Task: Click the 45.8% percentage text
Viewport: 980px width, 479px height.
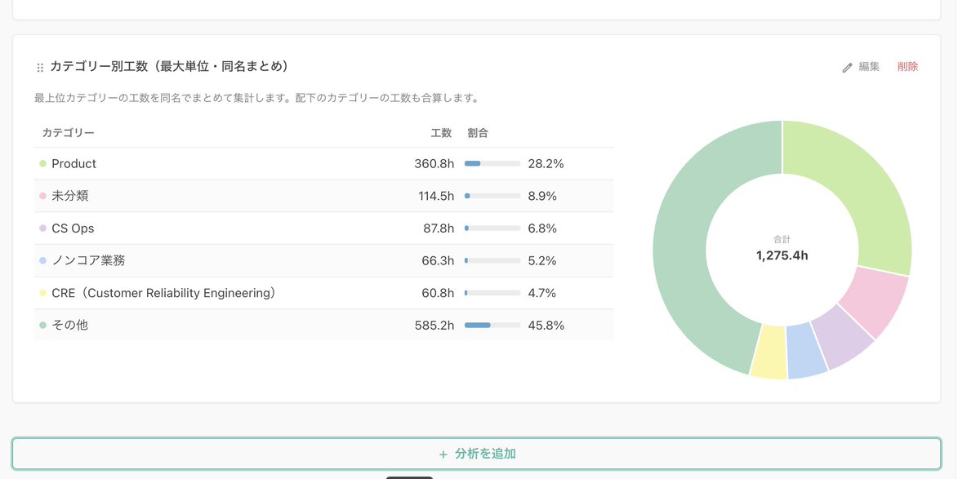Action: point(546,325)
